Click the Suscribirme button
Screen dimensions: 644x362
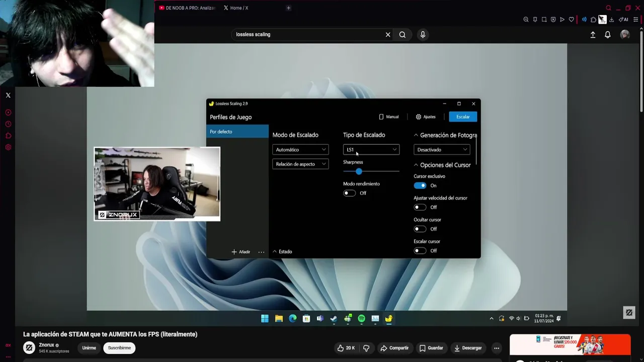point(119,348)
